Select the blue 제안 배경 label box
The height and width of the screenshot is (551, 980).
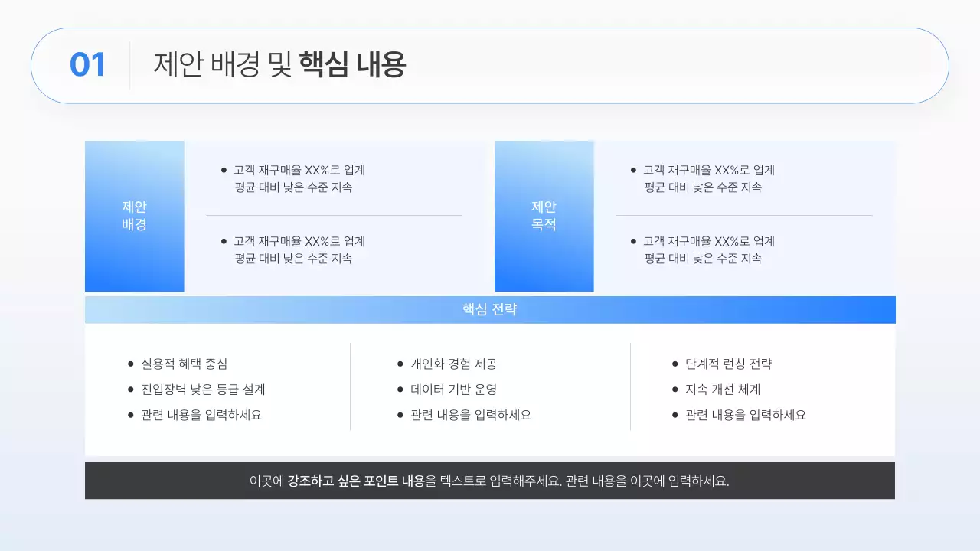coord(135,216)
